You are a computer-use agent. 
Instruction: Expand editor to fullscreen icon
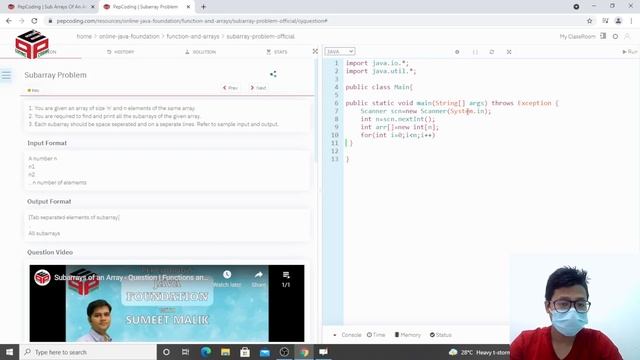point(509,52)
